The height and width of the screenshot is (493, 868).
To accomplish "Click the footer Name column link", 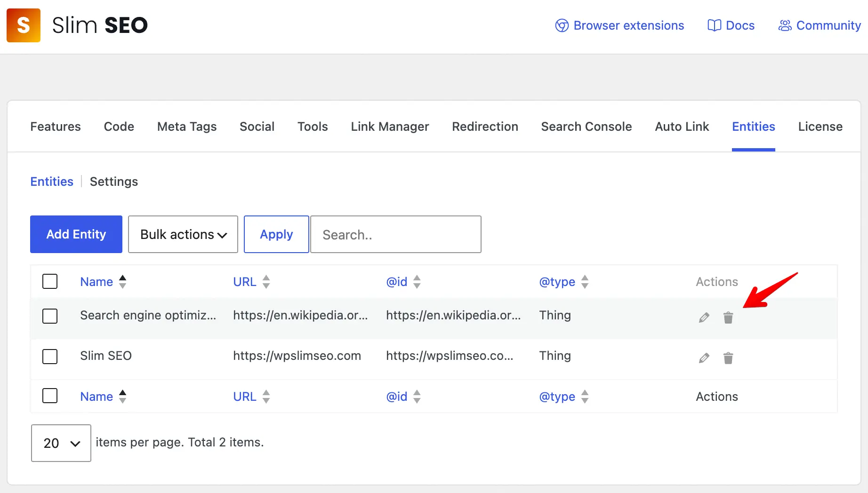I will [x=96, y=397].
